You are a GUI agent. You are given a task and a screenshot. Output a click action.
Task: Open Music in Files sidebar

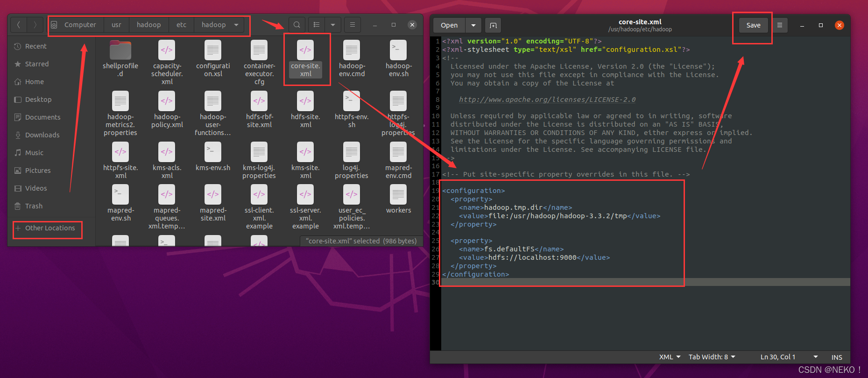coord(51,153)
